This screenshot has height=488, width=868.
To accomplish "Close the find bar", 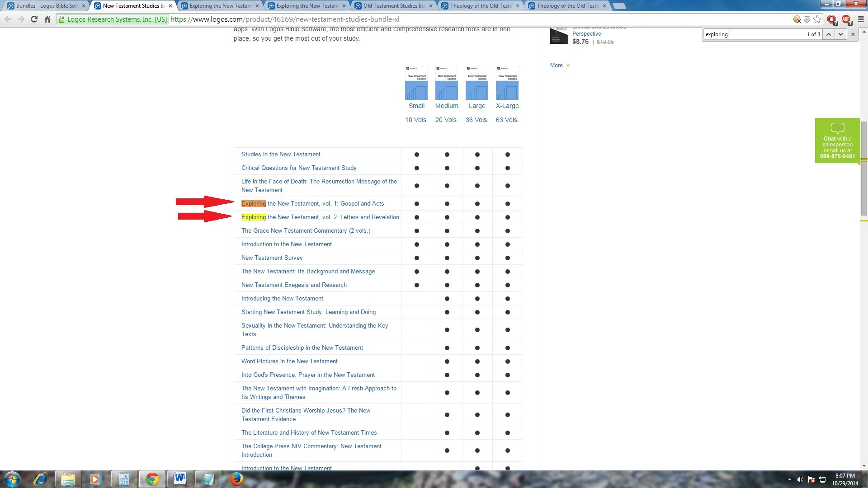I will [853, 34].
